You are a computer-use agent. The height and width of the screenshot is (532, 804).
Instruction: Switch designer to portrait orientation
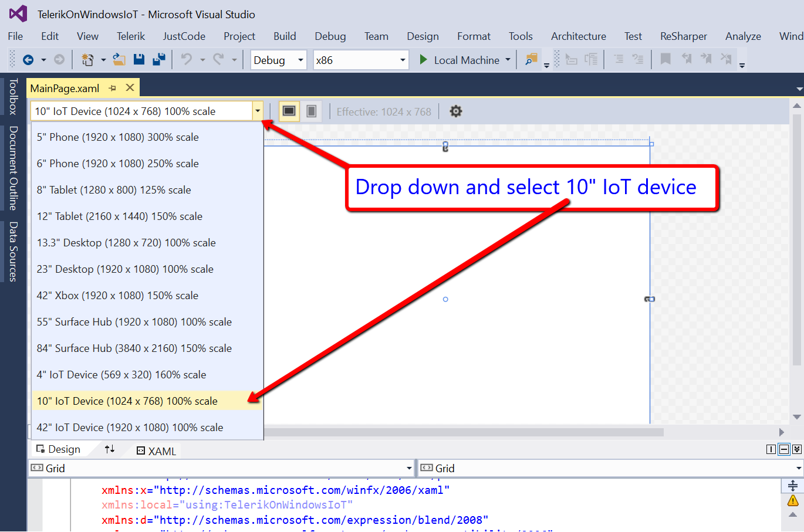pyautogui.click(x=312, y=111)
